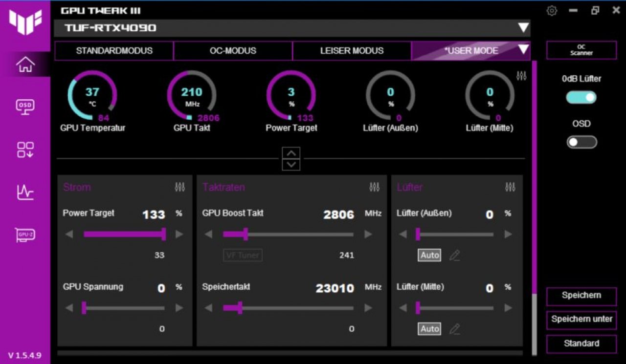Open the utilities download sidebar icon
Screen dimensions: 626x364
click(x=25, y=150)
